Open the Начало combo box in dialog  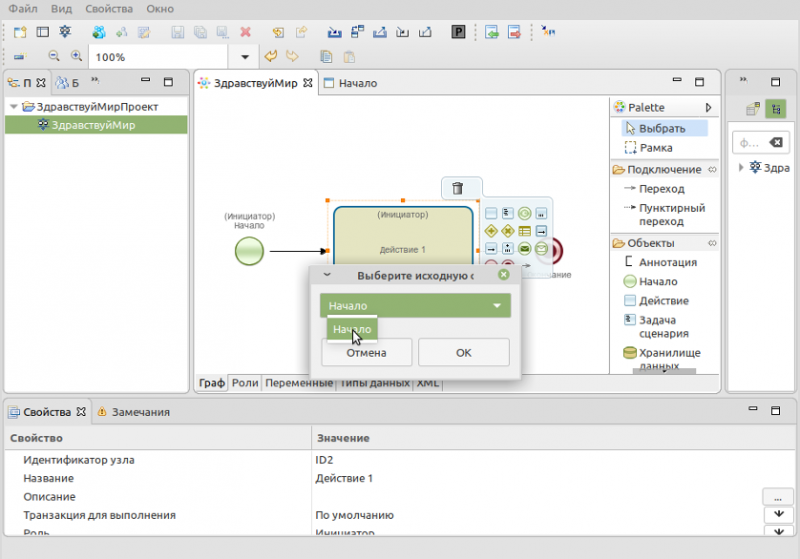click(x=415, y=306)
